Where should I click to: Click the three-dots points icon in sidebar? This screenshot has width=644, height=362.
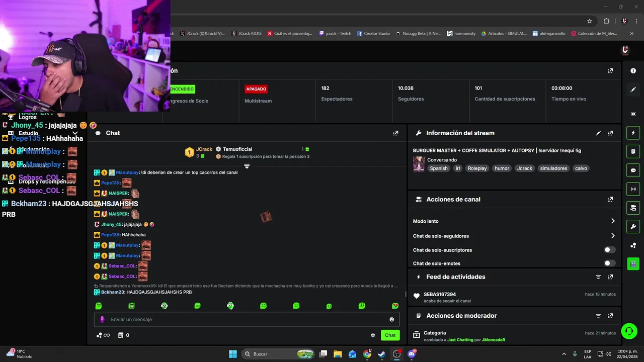pos(633,245)
